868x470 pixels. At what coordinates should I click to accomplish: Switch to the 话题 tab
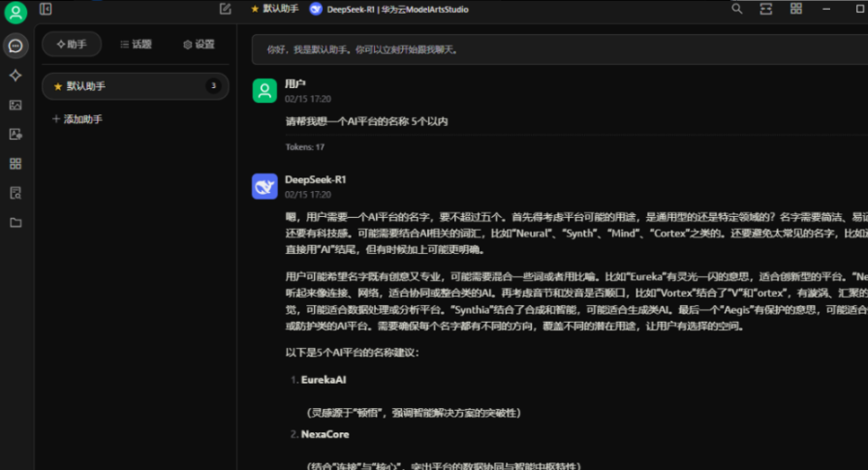pyautogui.click(x=136, y=45)
